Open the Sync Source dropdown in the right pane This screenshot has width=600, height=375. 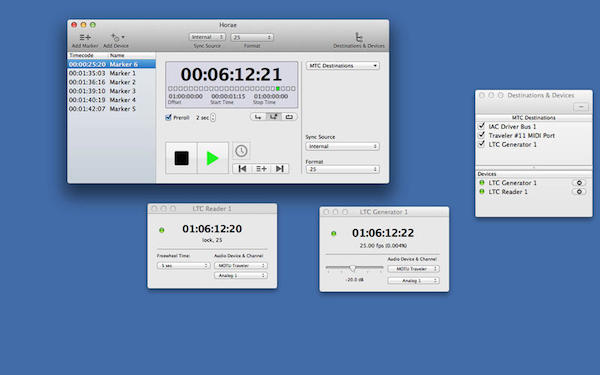coord(342,146)
